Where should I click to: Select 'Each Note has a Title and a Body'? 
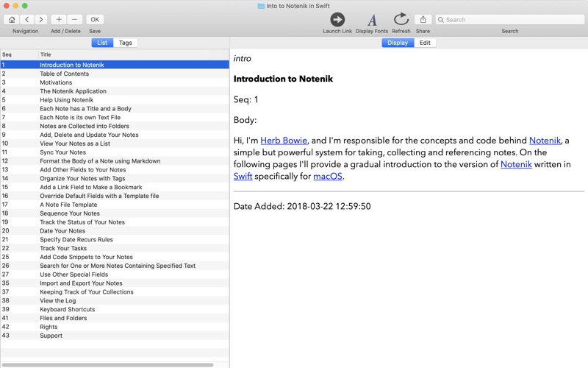115,108
